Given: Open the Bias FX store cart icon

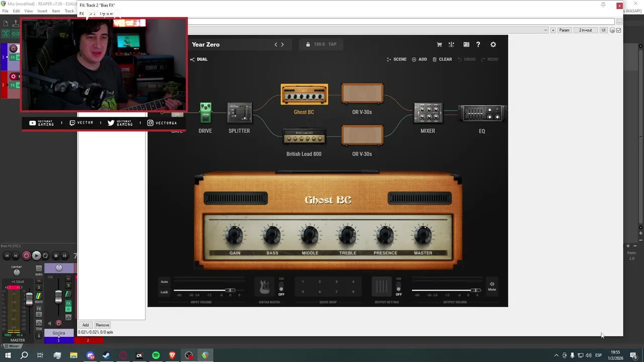Looking at the screenshot, I should pos(439,44).
